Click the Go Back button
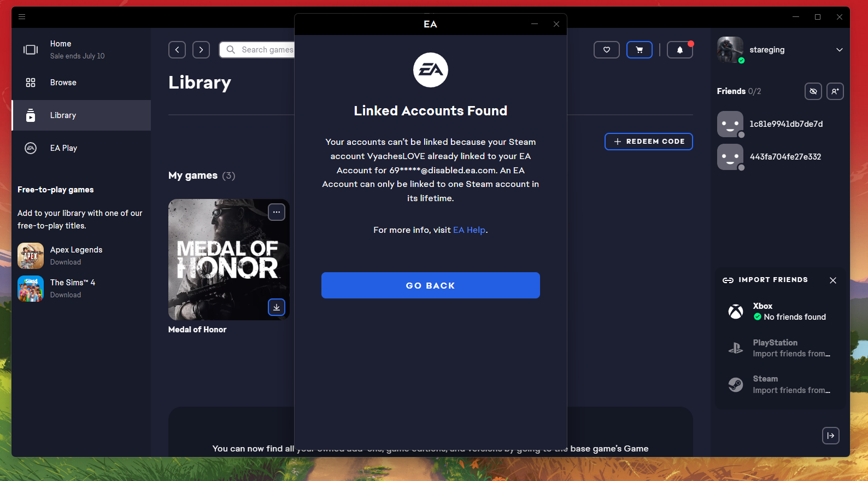 431,285
